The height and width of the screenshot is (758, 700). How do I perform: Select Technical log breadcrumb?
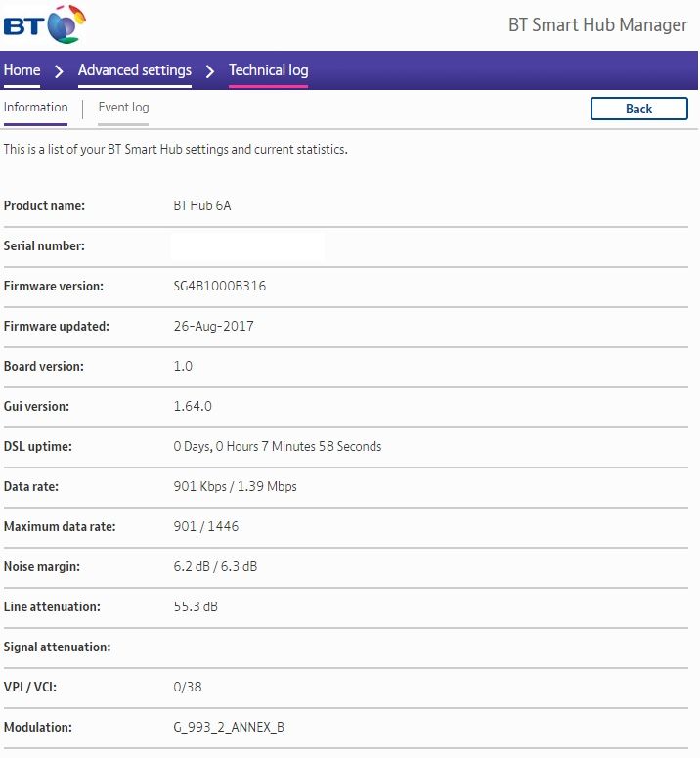pos(269,70)
